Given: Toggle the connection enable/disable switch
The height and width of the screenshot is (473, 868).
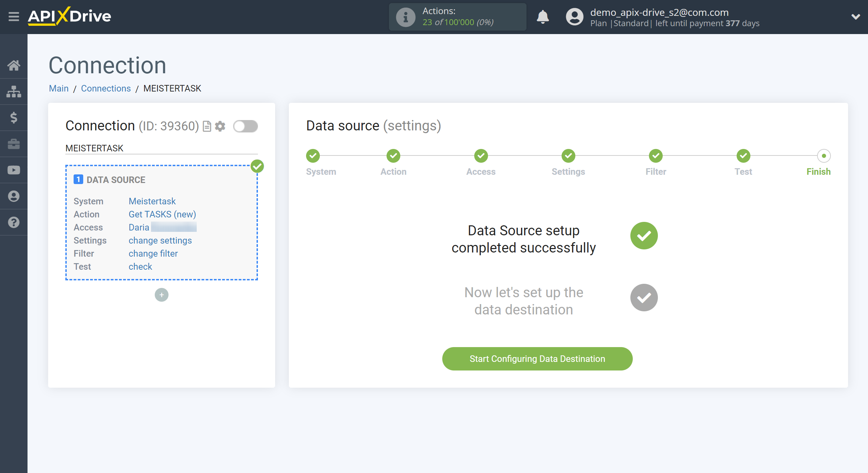Looking at the screenshot, I should click(245, 126).
